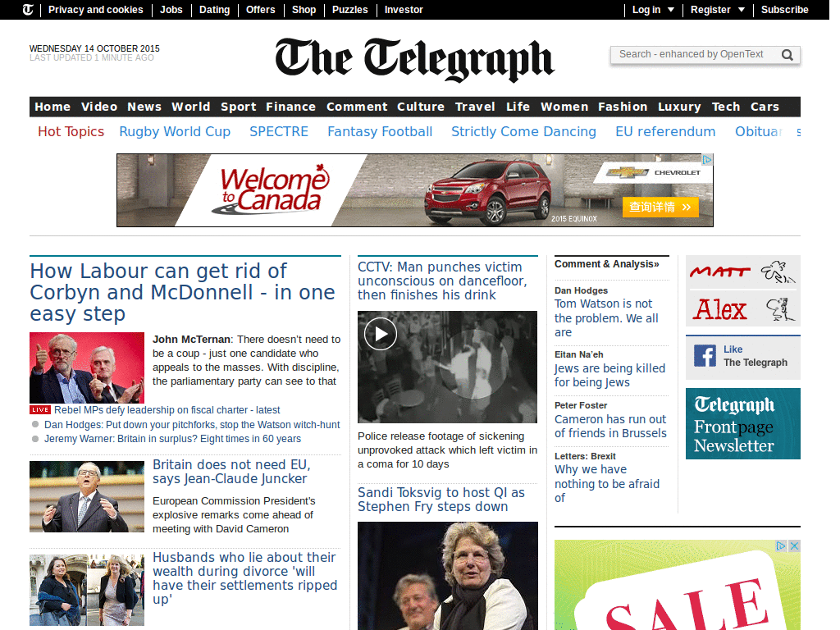The width and height of the screenshot is (840, 630).
Task: Click the Telegraph Frontpage Newsletter banner
Action: (x=742, y=423)
